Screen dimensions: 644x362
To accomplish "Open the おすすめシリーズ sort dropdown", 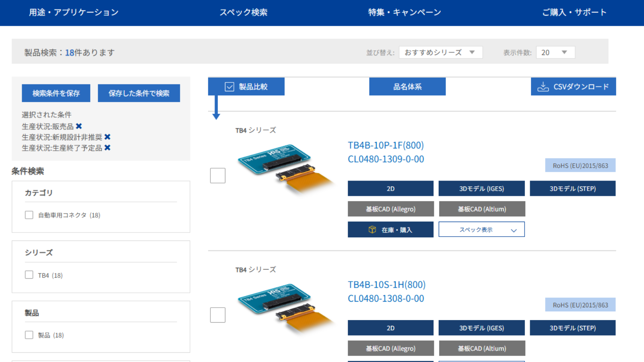I will pos(440,53).
